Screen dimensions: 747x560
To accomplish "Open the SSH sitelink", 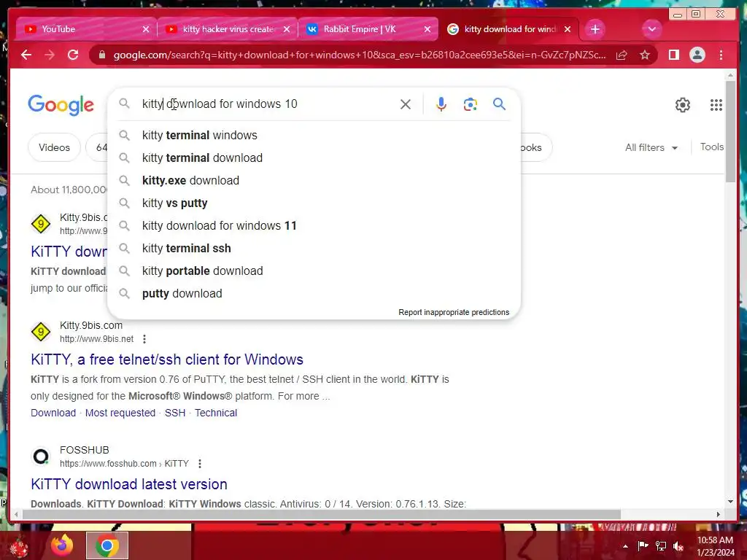I will click(175, 413).
